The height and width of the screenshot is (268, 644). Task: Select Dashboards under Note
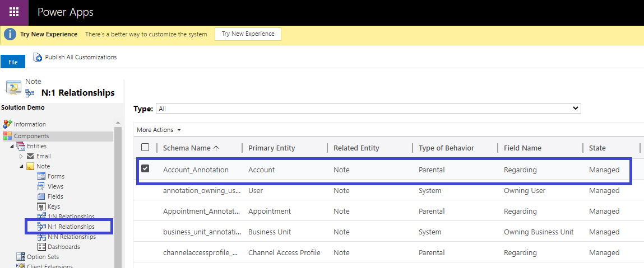(64, 247)
